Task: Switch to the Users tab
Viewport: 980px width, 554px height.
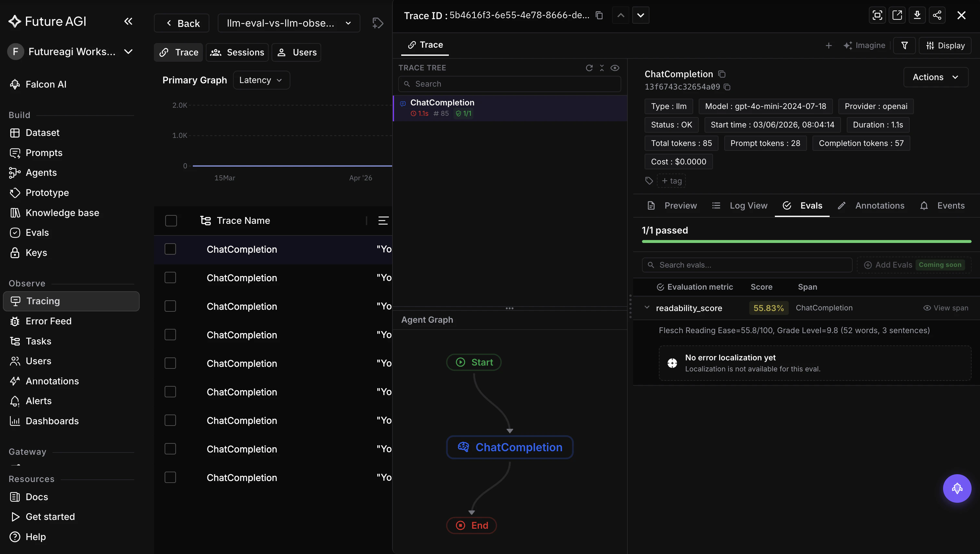Action: (297, 53)
